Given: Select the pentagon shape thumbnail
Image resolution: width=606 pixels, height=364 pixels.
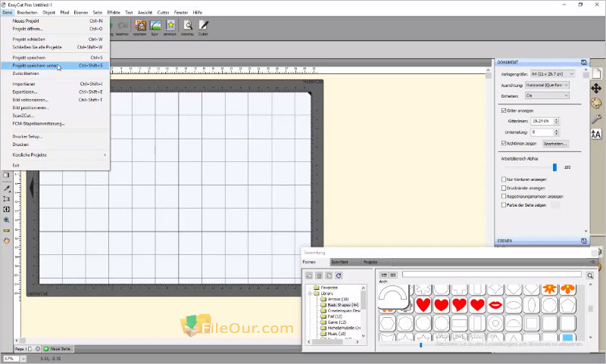Looking at the screenshot, I should pos(567,305).
